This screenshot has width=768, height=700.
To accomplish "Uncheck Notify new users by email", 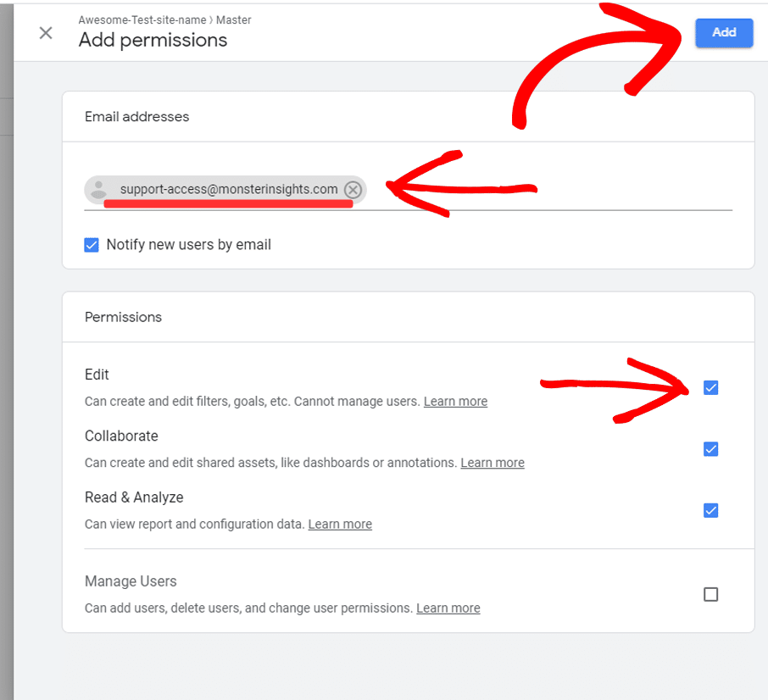I will tap(92, 245).
